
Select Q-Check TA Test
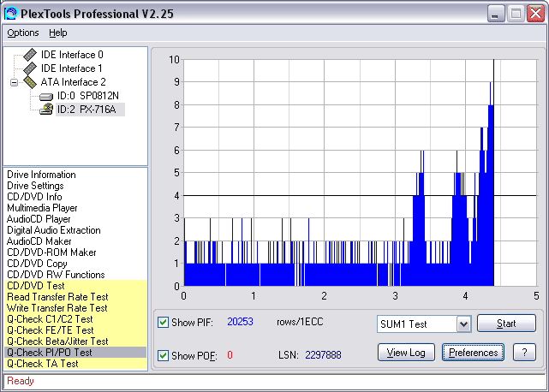(x=75, y=364)
